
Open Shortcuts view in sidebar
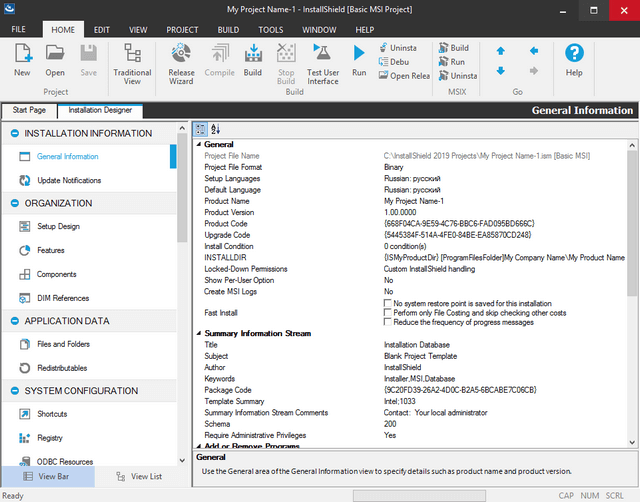(x=51, y=413)
